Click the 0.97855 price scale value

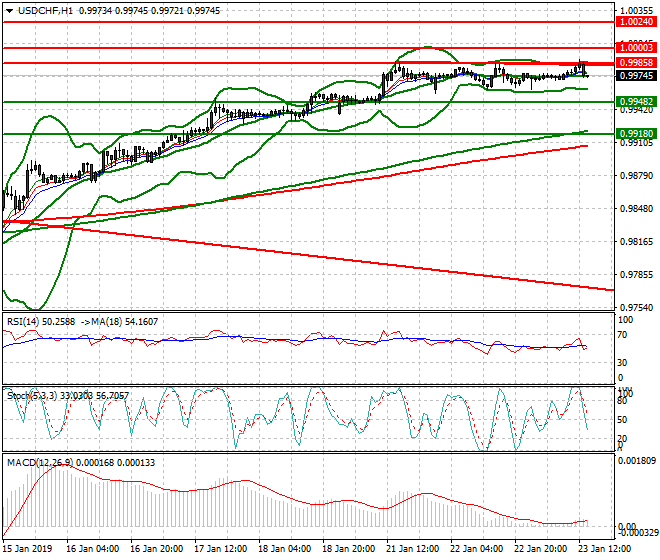click(x=637, y=275)
